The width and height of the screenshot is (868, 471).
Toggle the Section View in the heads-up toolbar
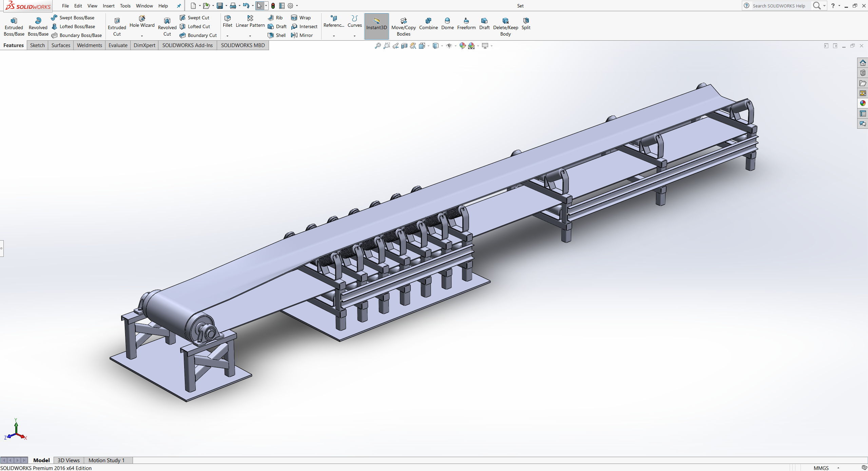[x=404, y=45]
